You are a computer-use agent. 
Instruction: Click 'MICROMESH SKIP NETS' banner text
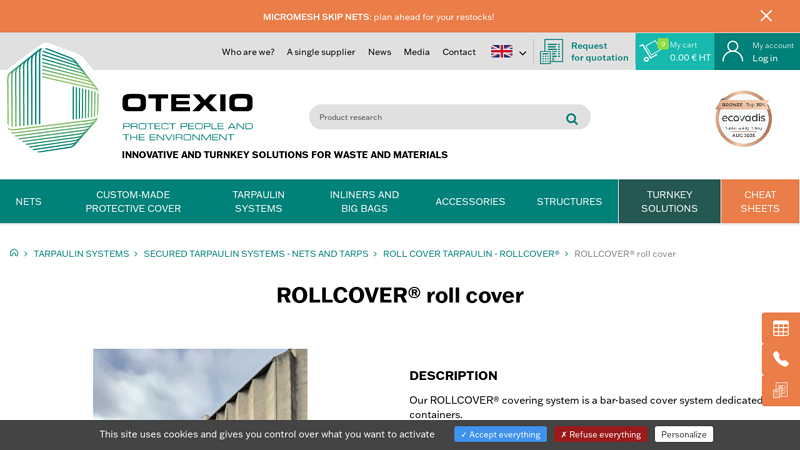(317, 17)
